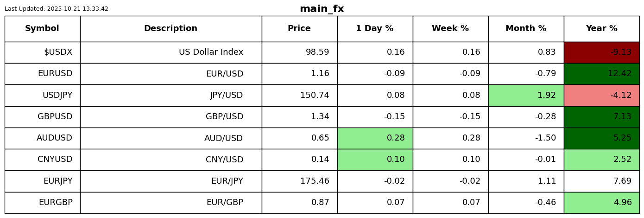Click the Description column header
The height and width of the screenshot is (218, 644).
pyautogui.click(x=170, y=29)
